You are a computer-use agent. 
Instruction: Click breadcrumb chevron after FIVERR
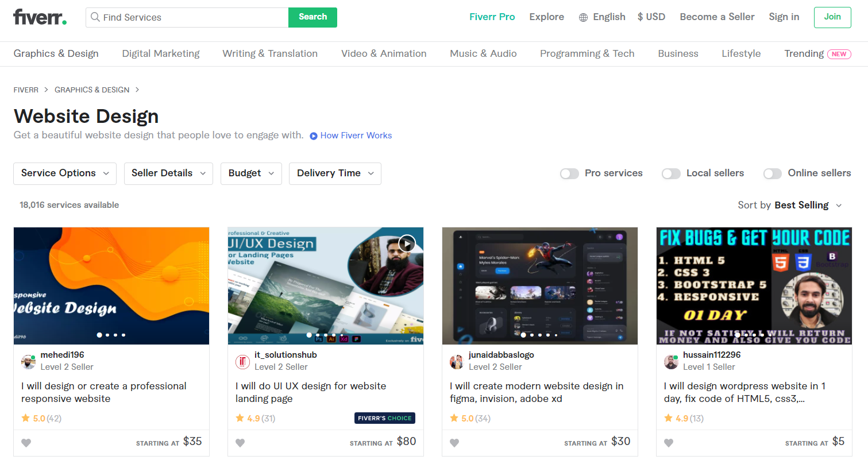click(47, 90)
